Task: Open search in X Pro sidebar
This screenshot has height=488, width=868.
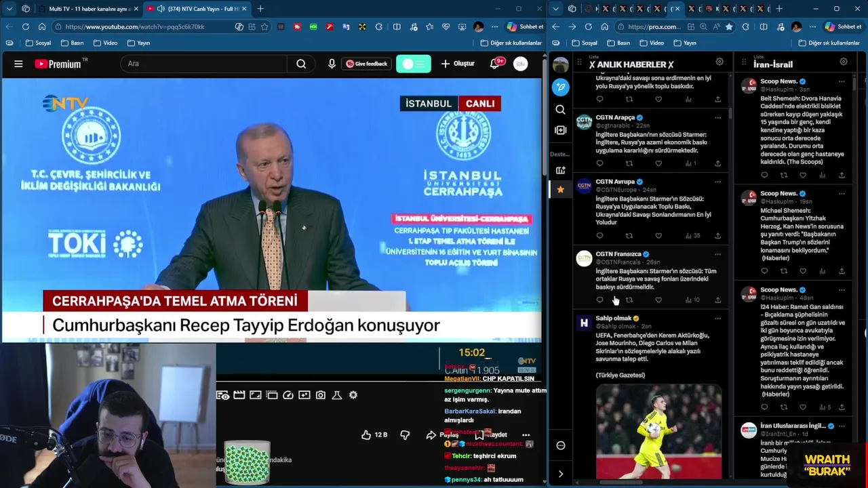Action: [x=560, y=109]
